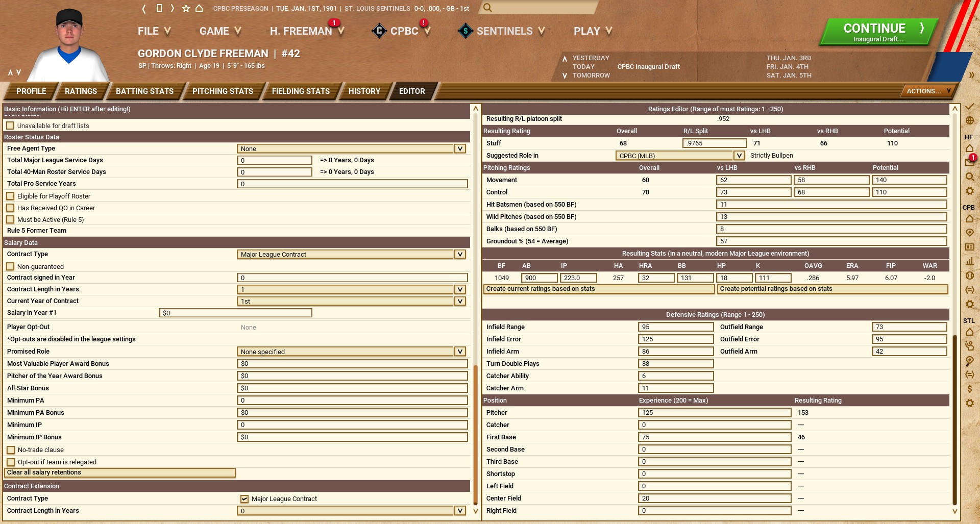Click the bookmark star icon
980x524 pixels.
186,9
